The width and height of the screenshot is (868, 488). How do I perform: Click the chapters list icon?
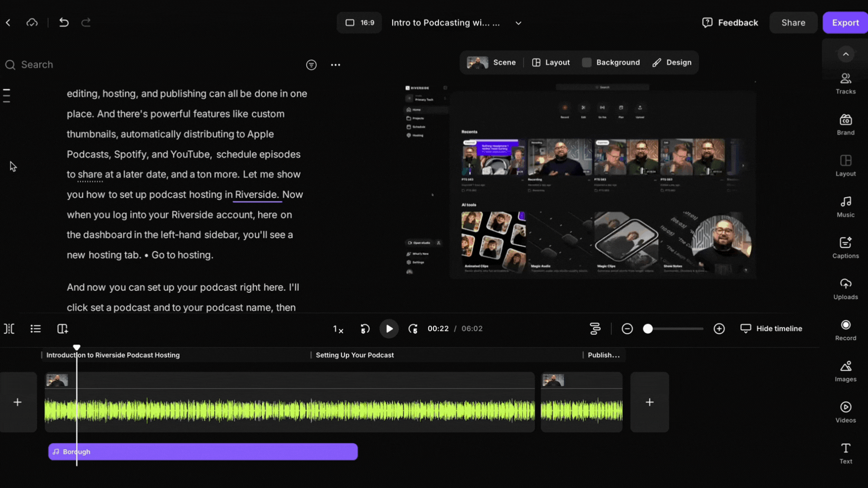point(36,329)
